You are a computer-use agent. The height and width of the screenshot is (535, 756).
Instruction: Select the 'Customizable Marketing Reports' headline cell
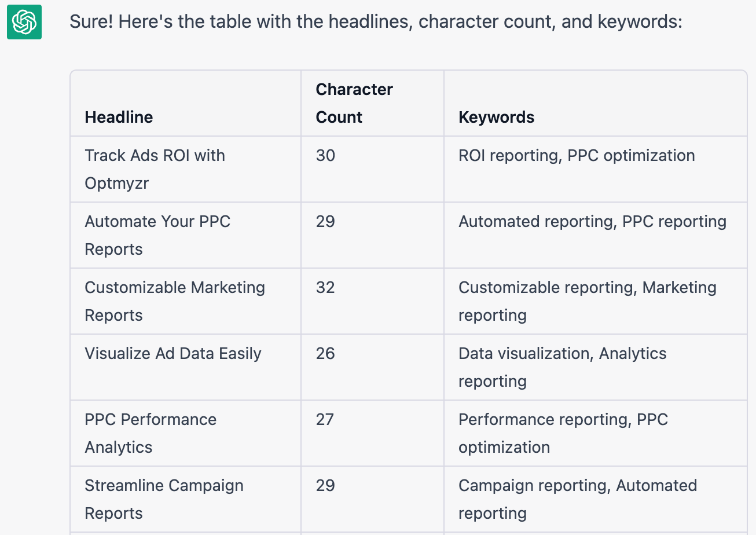click(174, 301)
